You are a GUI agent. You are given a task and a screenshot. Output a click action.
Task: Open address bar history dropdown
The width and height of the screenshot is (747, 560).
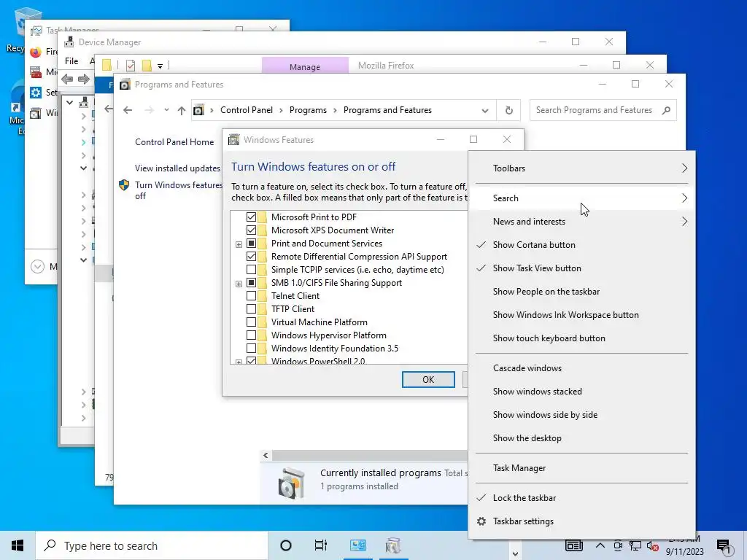coord(485,111)
